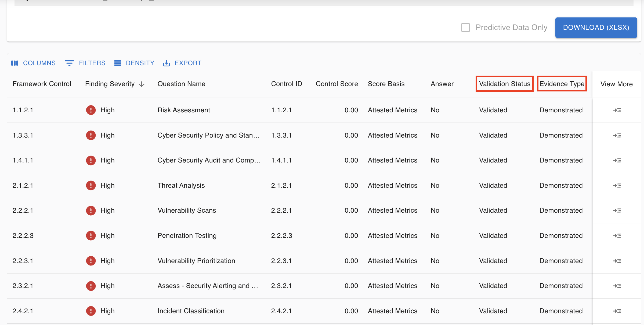The height and width of the screenshot is (325, 644).
Task: Select the Threat Analysis question name
Action: pyautogui.click(x=181, y=186)
